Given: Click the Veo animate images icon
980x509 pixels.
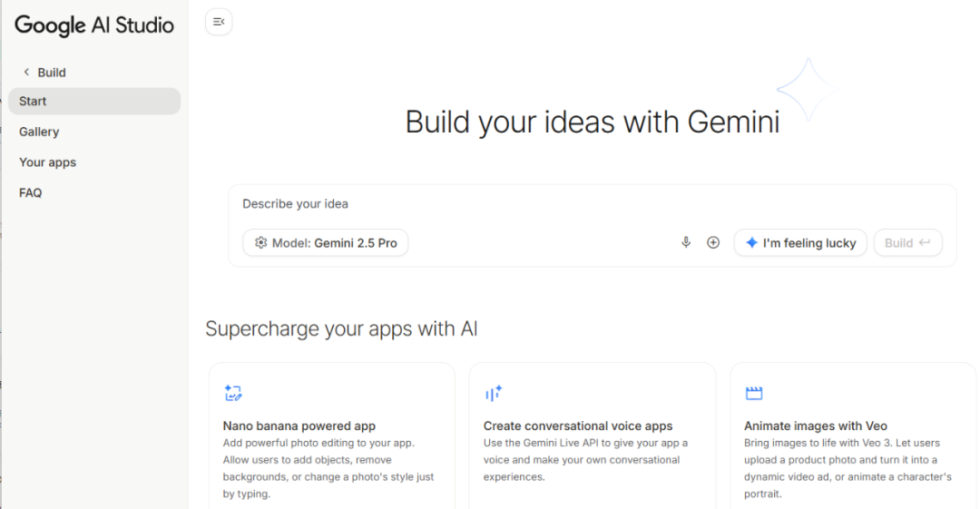Looking at the screenshot, I should coord(754,393).
